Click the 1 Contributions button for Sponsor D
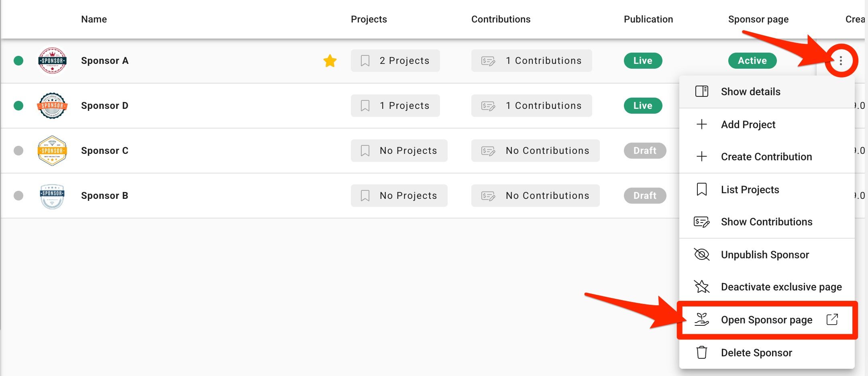 click(x=532, y=106)
